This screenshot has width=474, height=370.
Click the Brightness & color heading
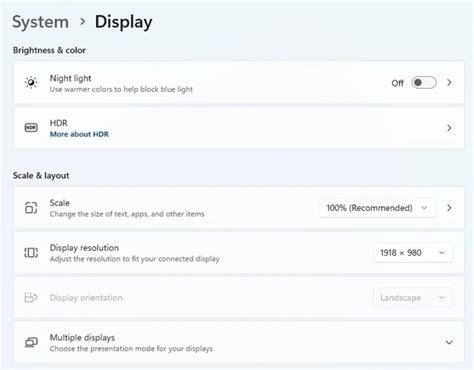pos(49,50)
